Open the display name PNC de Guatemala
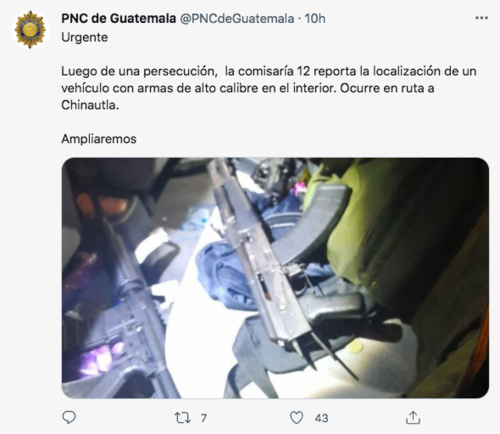 tap(119, 18)
